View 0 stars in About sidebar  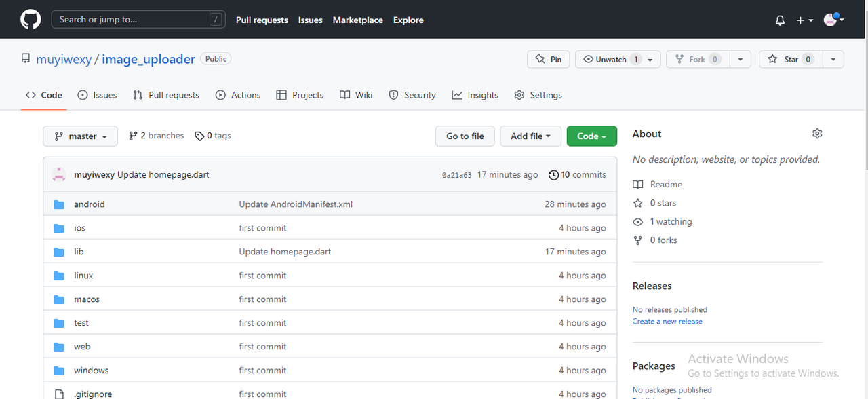654,203
